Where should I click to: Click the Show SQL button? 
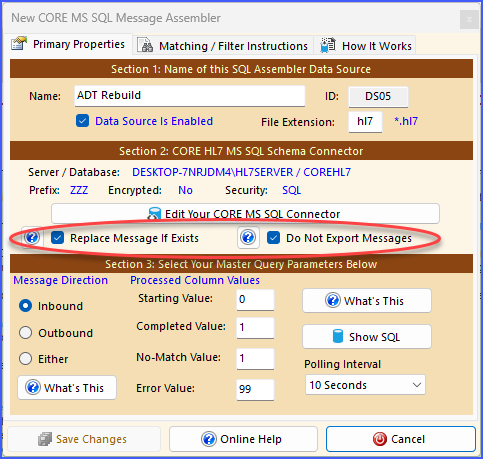coord(367,337)
